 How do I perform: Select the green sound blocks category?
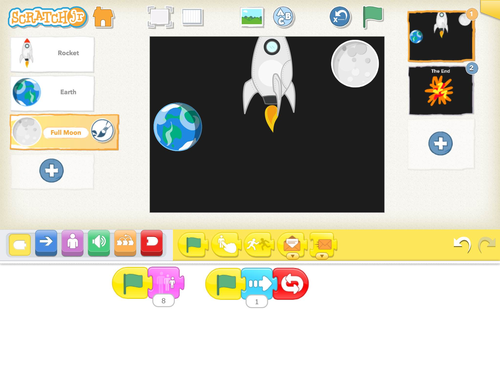click(x=99, y=243)
